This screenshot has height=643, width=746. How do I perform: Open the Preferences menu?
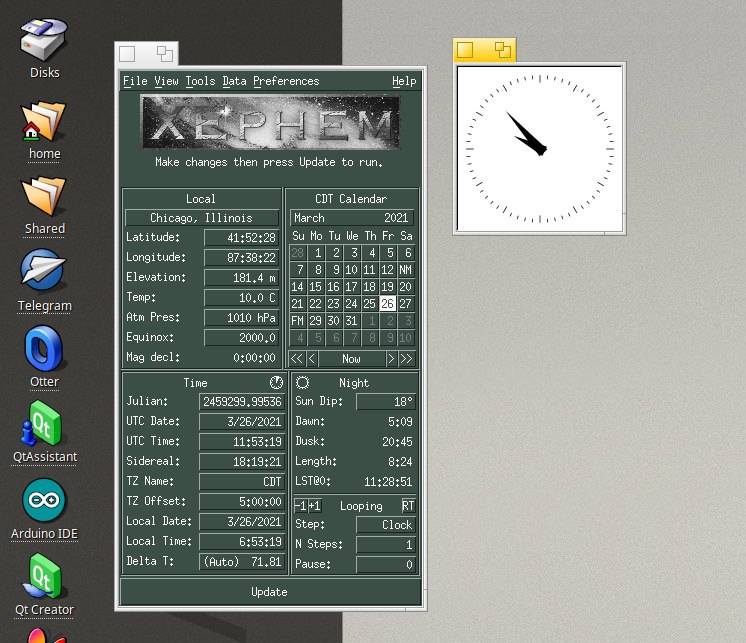tap(286, 81)
